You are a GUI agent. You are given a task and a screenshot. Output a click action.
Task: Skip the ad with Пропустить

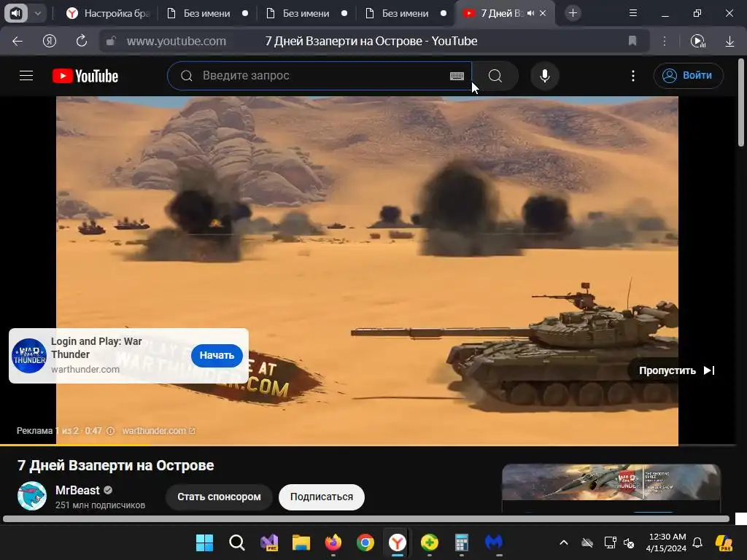coord(676,370)
